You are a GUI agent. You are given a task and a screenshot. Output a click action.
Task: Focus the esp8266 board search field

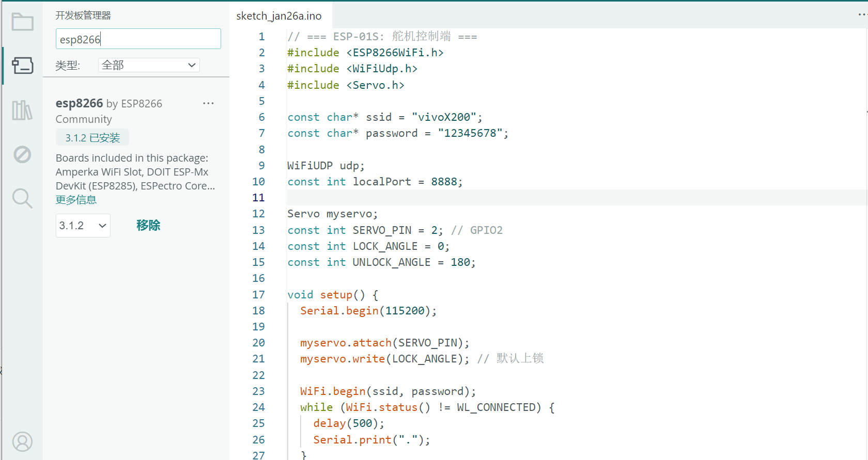click(138, 39)
